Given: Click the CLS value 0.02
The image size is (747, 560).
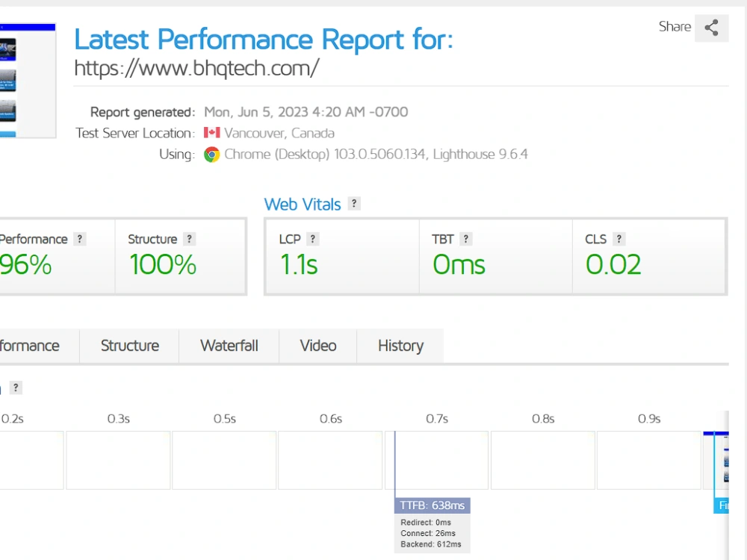Looking at the screenshot, I should 613,265.
